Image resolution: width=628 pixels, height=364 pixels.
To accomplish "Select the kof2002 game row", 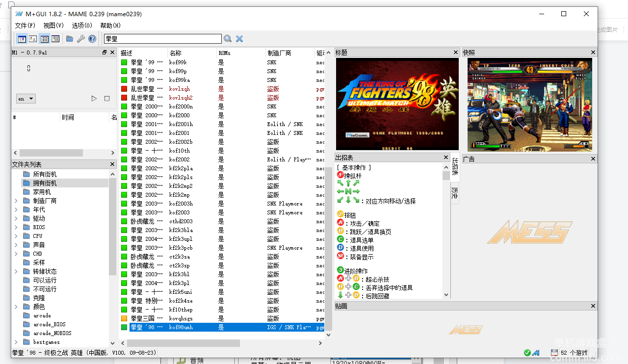I will coord(222,159).
